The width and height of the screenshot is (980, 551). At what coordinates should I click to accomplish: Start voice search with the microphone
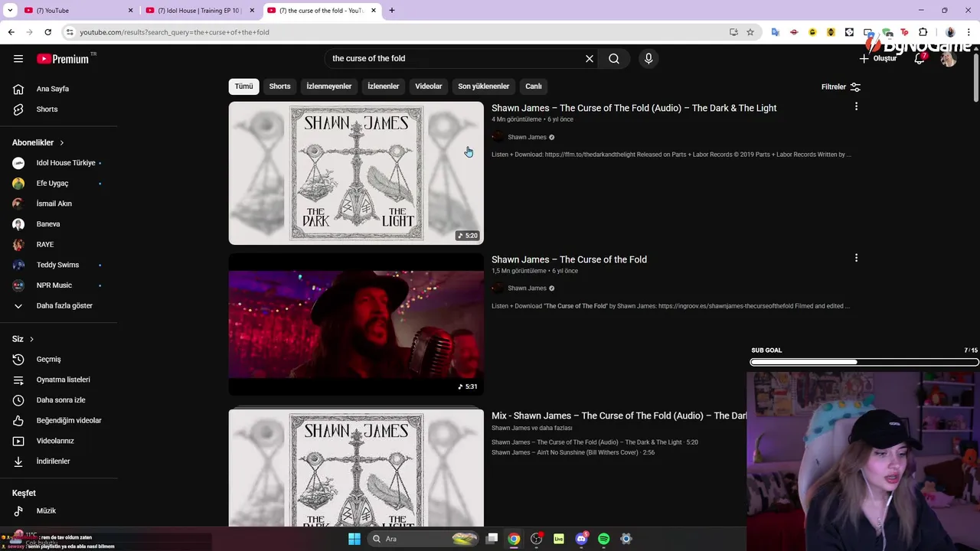click(x=648, y=59)
